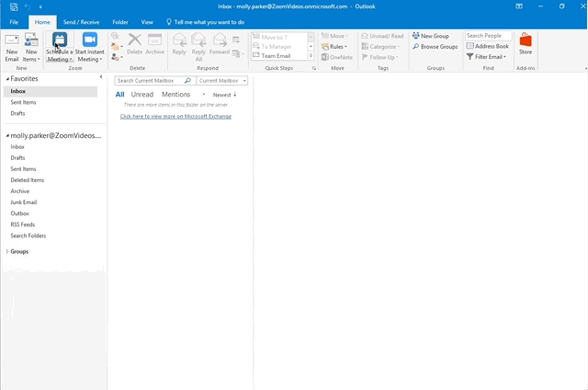This screenshot has width=588, height=390.
Task: Click the Delete X icon
Action: (x=135, y=40)
